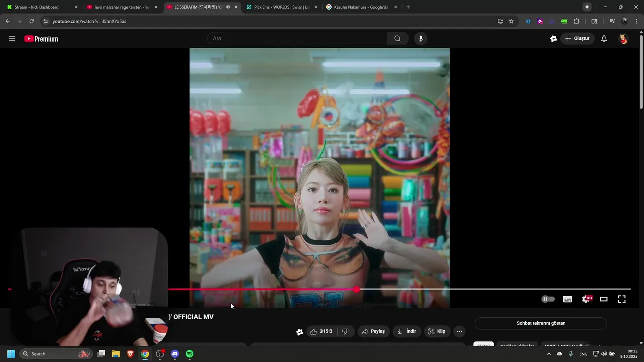Click the green NOX extension icon
This screenshot has height=362, width=644.
(x=564, y=21)
